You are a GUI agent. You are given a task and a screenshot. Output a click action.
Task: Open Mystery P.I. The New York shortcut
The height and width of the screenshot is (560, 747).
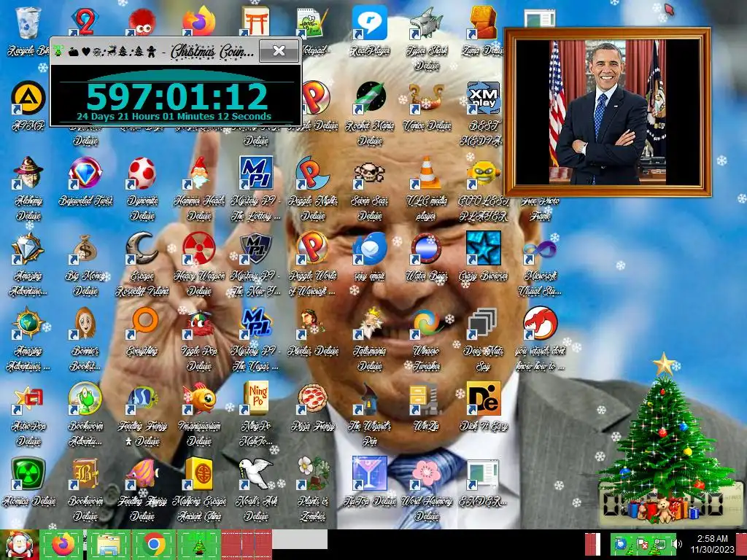coord(256,248)
